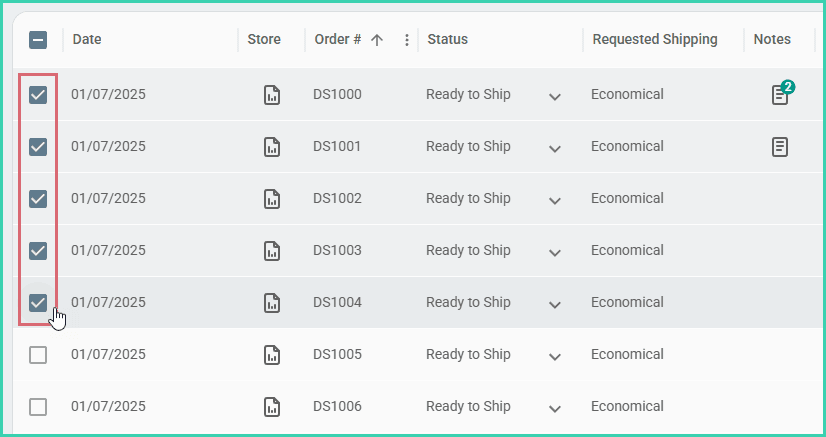This screenshot has width=826, height=437.
Task: Click ascending sort arrow beside Order #
Action: tap(377, 40)
